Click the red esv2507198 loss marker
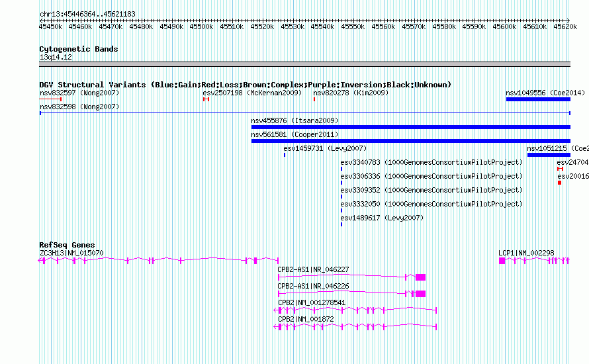Image resolution: width=589 pixels, height=364 pixels. coord(206,99)
